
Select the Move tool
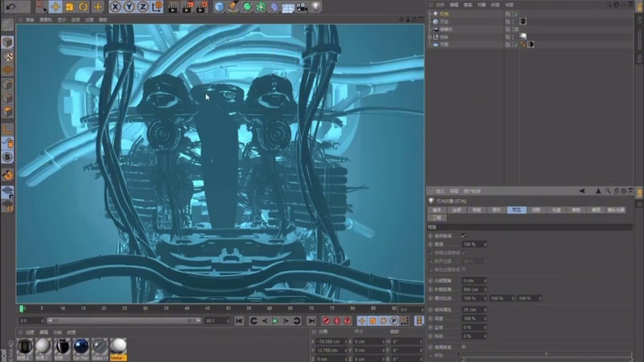56,7
